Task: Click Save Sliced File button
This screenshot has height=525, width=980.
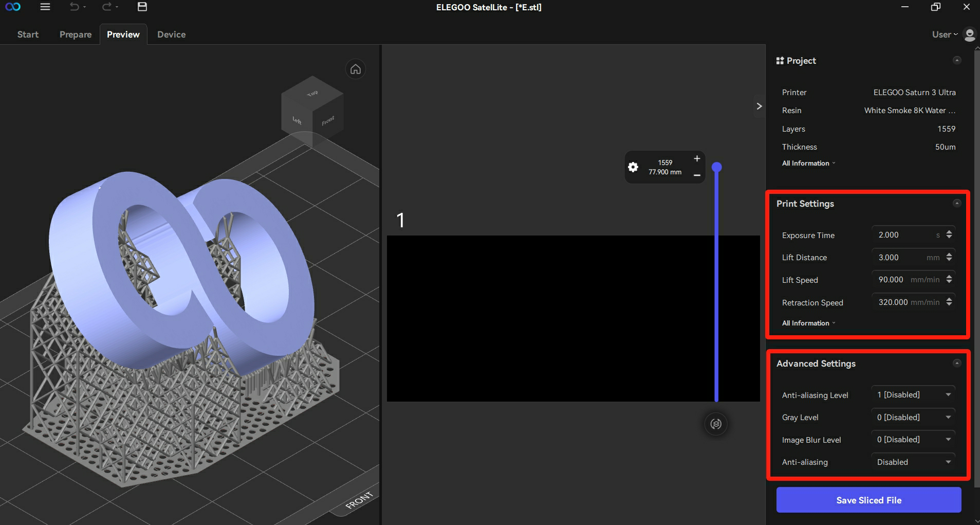Action: (868, 500)
